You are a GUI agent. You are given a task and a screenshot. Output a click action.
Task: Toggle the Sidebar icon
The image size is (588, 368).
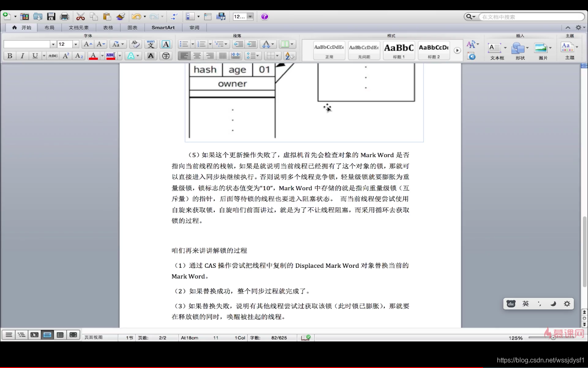[x=190, y=16]
